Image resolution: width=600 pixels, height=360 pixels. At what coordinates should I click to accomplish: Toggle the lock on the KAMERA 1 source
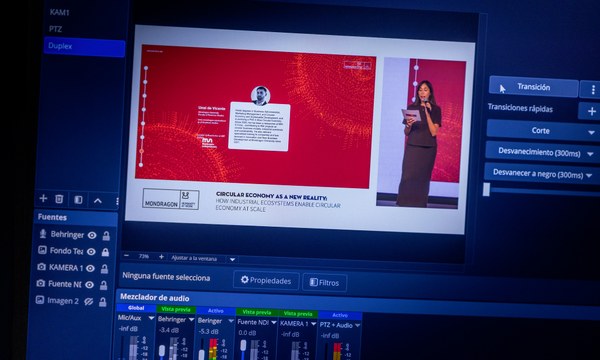pyautogui.click(x=104, y=269)
